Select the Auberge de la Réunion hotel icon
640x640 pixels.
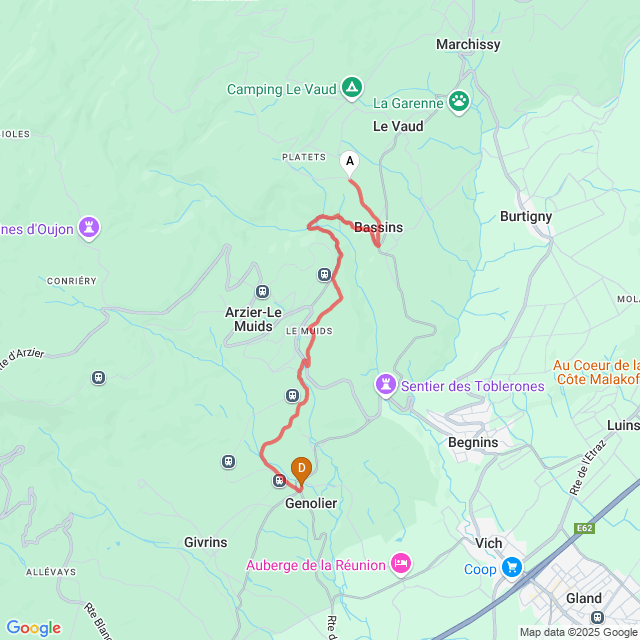coord(401,564)
